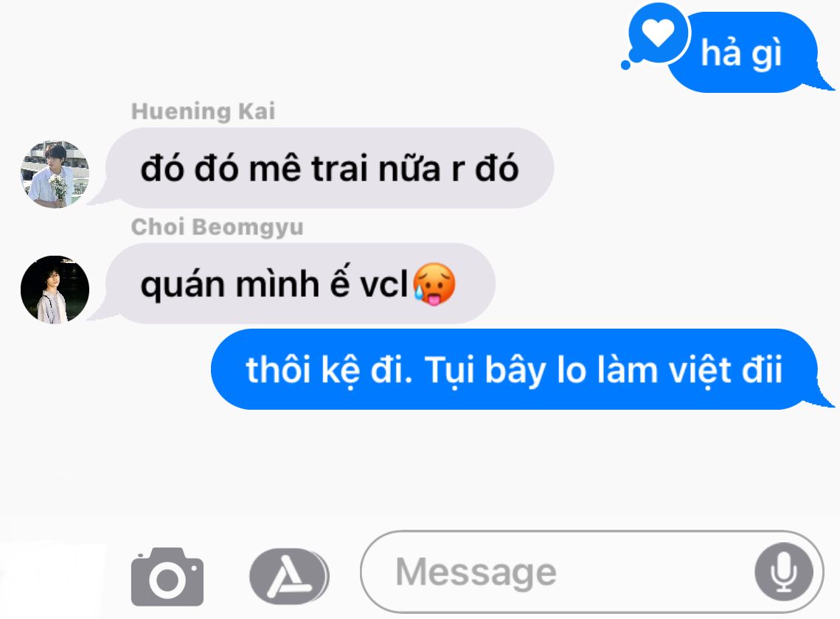Open the App Store apps drawer icon
The image size is (840, 619).
pos(289,577)
